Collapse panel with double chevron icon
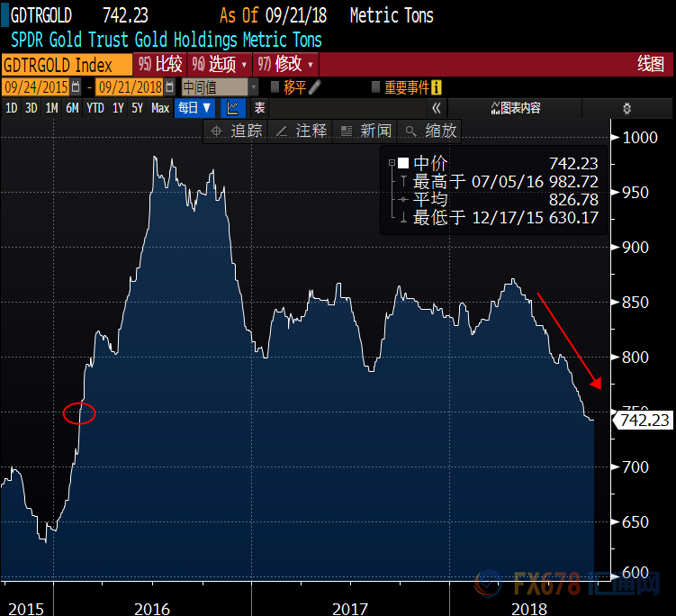 [437, 108]
